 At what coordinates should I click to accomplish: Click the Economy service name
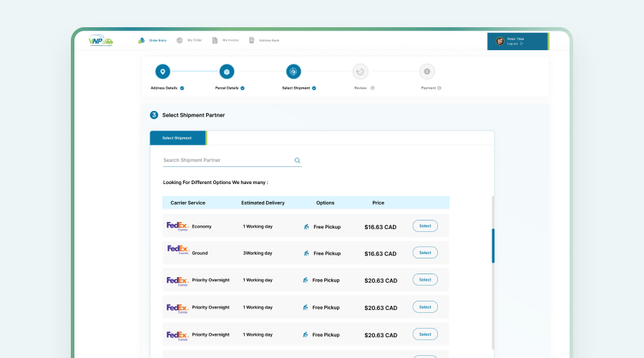click(x=202, y=226)
